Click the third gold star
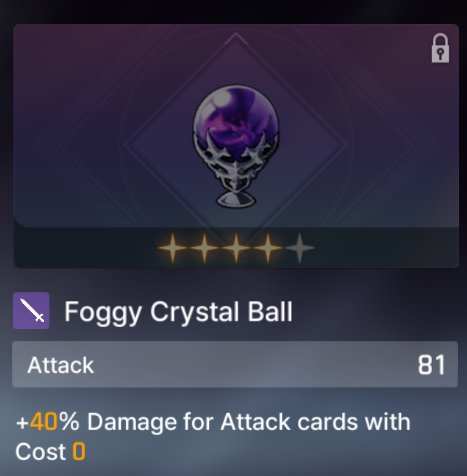Viewport: 467px width, 476px height. tap(236, 248)
